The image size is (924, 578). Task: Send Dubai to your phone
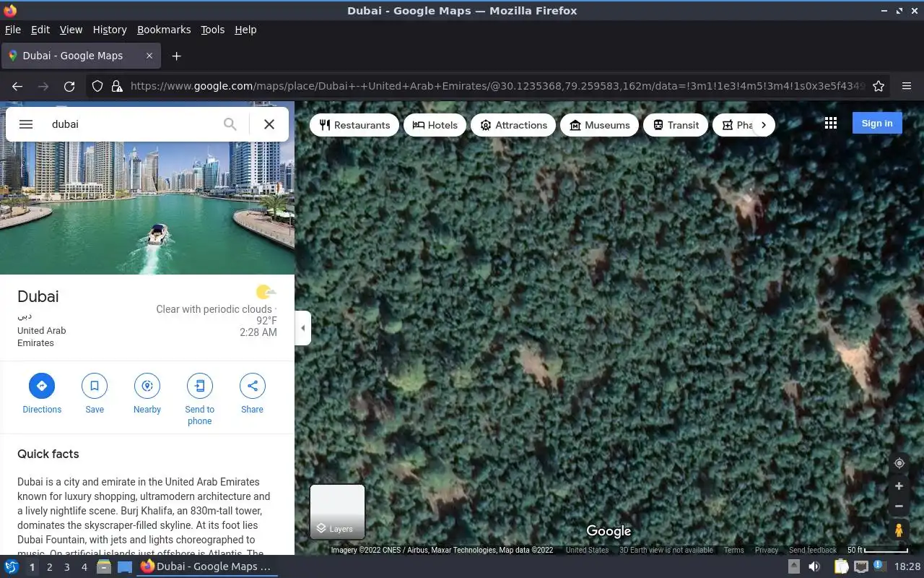200,400
